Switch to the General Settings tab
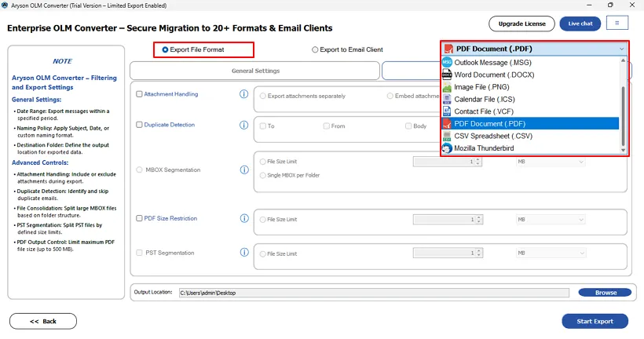The image size is (644, 339). click(x=255, y=71)
